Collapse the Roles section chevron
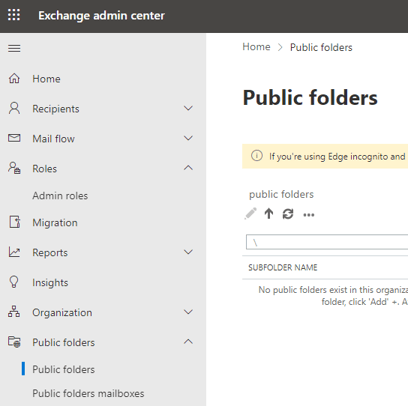408x406 pixels. click(x=188, y=168)
